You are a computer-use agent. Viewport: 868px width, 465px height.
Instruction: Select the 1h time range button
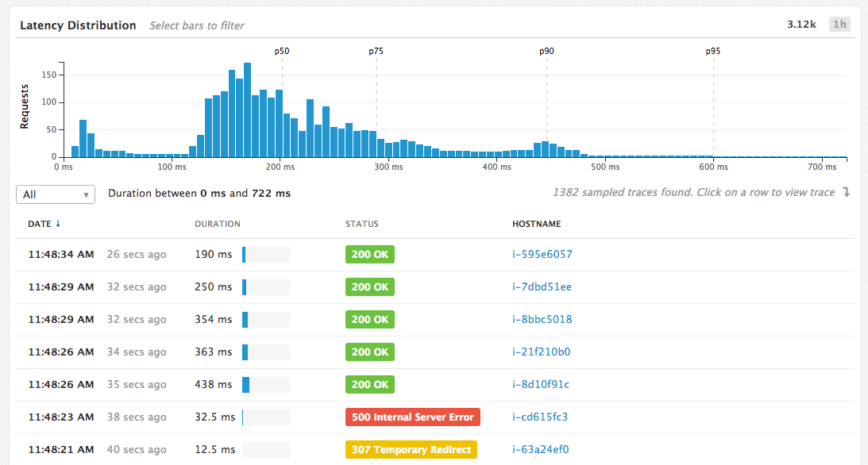pyautogui.click(x=839, y=24)
